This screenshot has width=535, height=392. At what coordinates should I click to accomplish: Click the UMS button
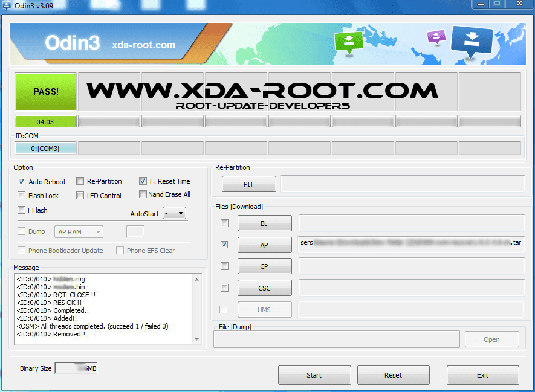pyautogui.click(x=264, y=310)
